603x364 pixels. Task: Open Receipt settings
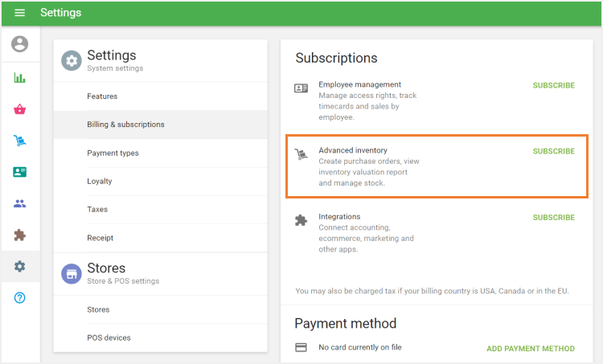tap(100, 238)
